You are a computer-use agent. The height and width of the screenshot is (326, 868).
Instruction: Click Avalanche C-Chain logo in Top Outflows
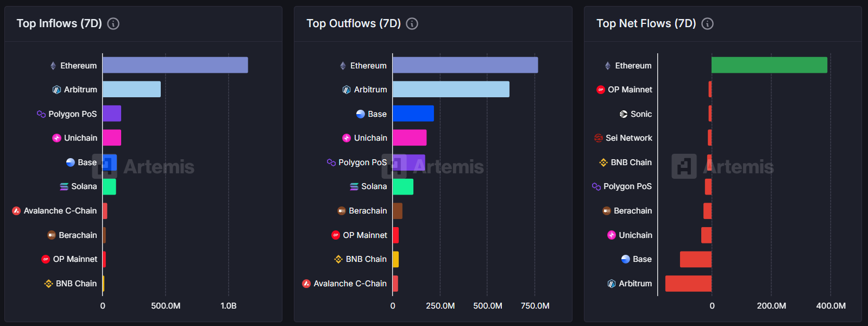[x=306, y=284]
